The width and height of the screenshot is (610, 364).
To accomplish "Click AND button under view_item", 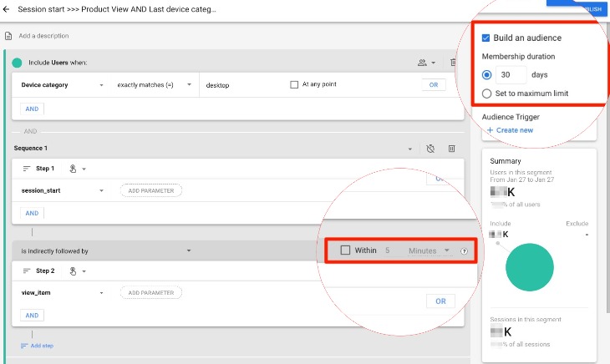I will click(32, 316).
